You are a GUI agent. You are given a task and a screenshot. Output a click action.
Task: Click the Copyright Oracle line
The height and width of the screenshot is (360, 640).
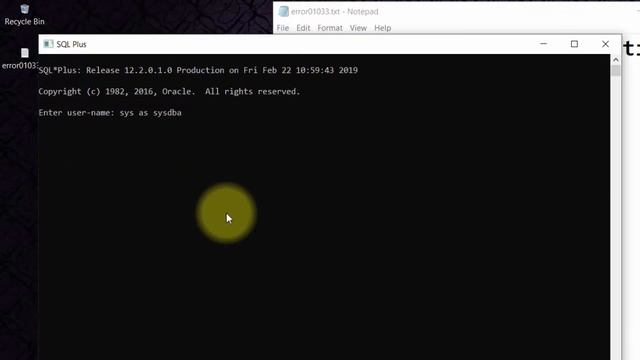tap(169, 91)
